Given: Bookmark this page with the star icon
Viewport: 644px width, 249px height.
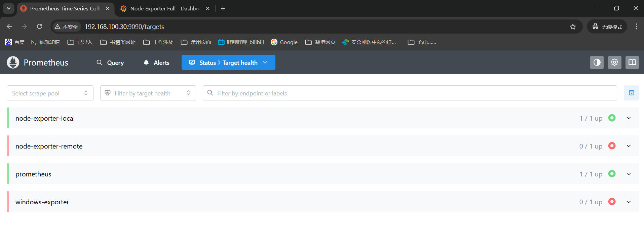Looking at the screenshot, I should click(x=573, y=27).
